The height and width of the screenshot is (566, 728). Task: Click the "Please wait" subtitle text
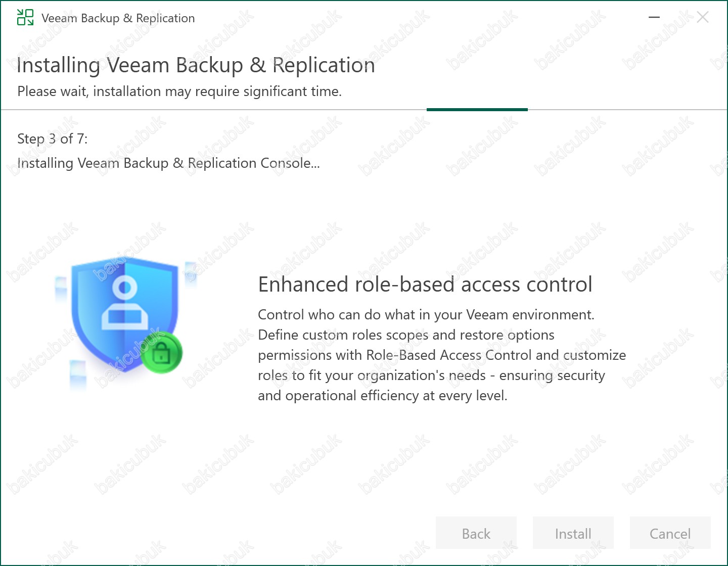(x=179, y=91)
